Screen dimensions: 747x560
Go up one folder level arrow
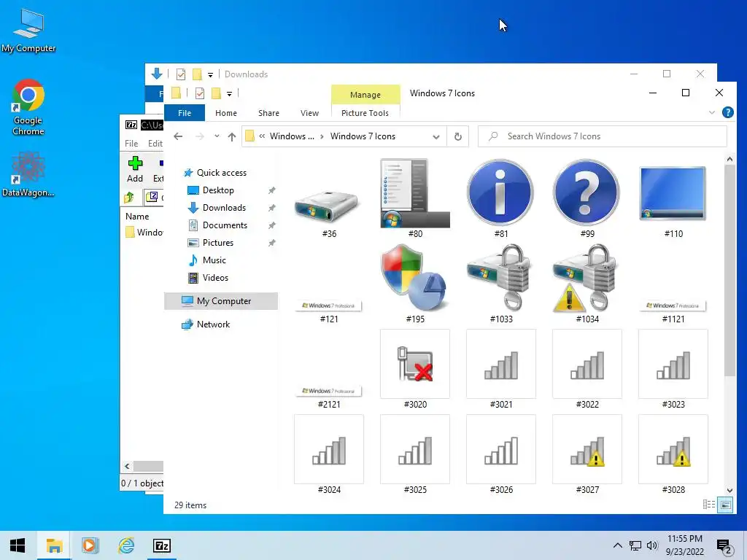231,136
